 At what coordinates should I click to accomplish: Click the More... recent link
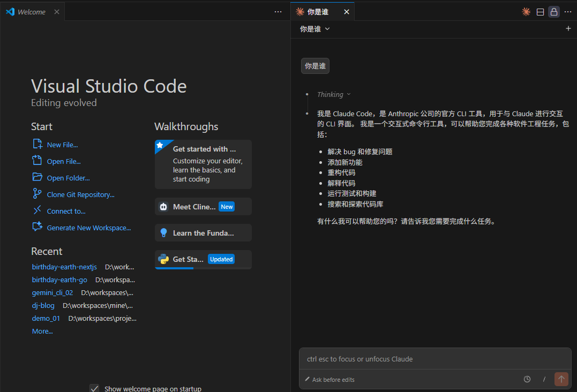(x=42, y=331)
